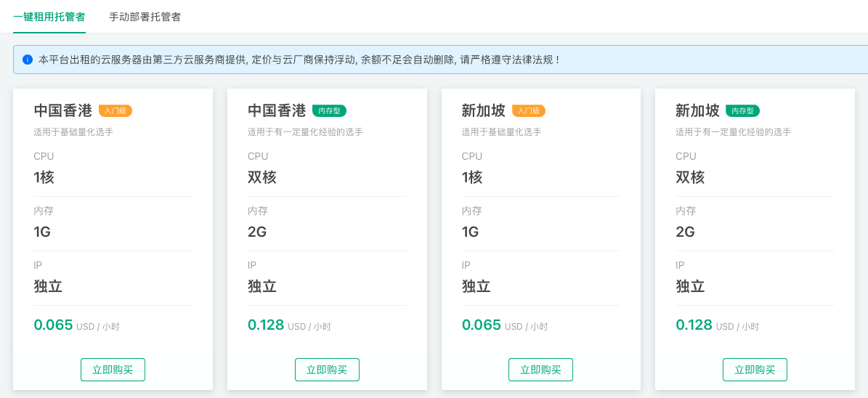The height and width of the screenshot is (398, 868).
Task: Click 双核 CPU value on 中国香港 内存型 card
Action: [261, 177]
